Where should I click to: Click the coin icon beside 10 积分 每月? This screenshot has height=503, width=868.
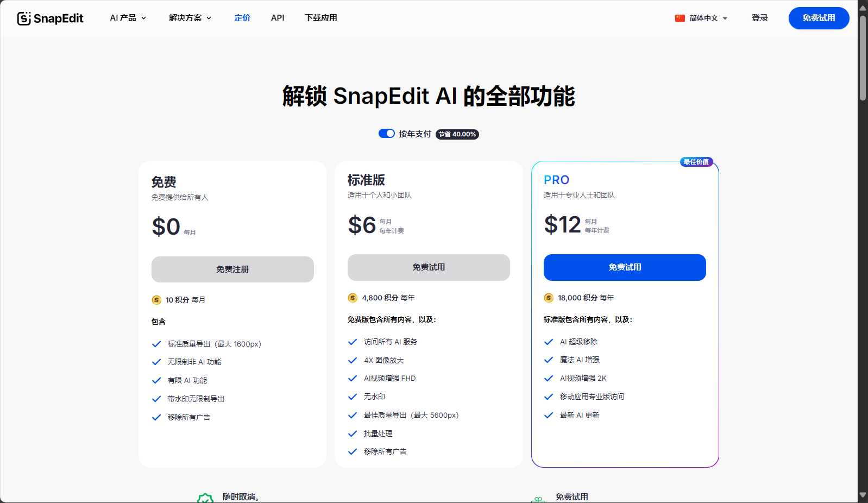(x=156, y=300)
